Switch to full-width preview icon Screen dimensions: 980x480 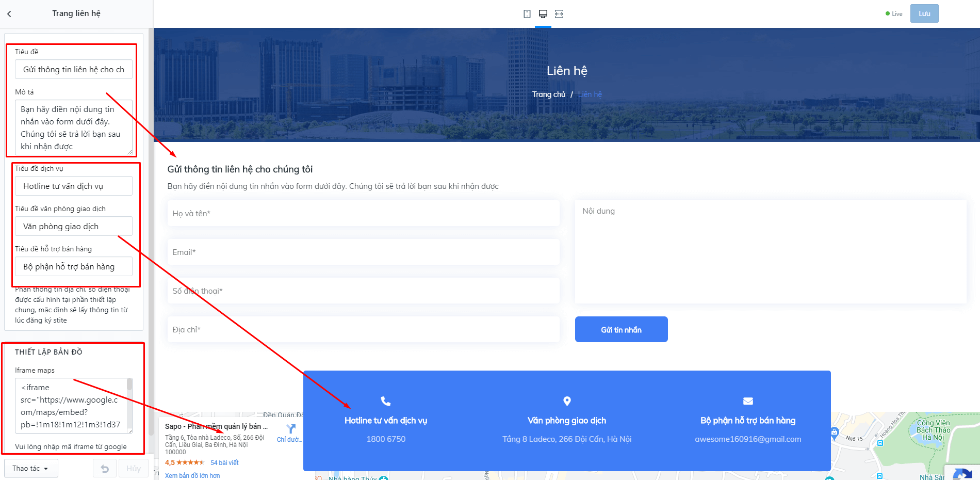pos(559,14)
